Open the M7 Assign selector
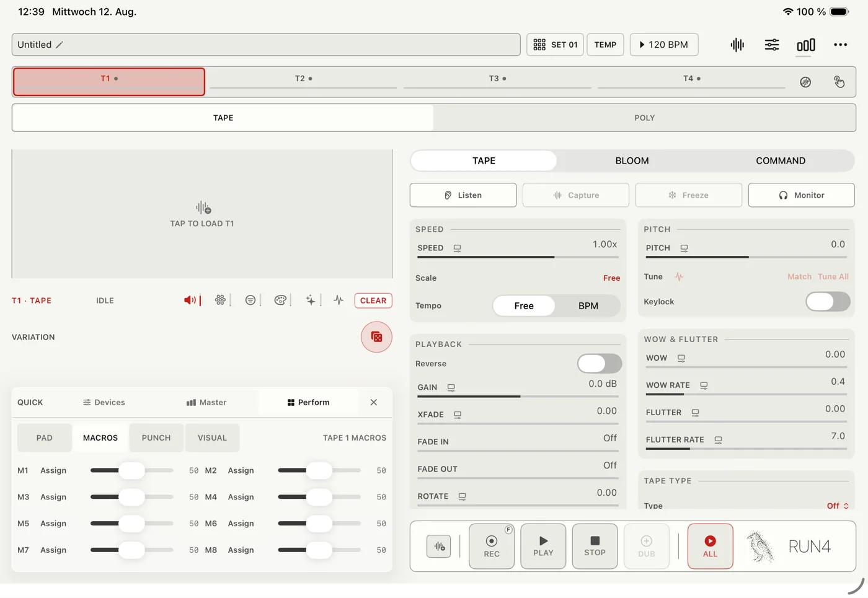Screen dimensions: 868x598 coord(53,550)
